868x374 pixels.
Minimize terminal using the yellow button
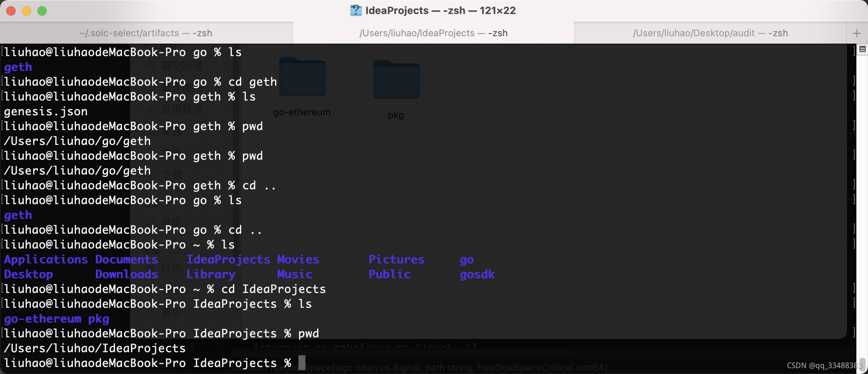26,11
